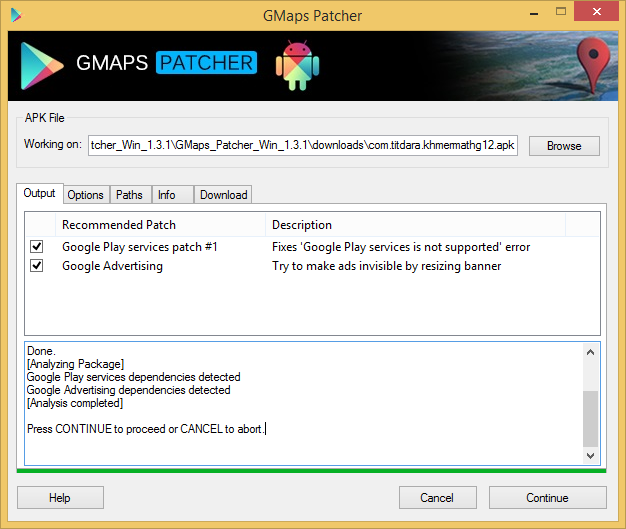Click 'Google Advertising dependencies detected' log line
The image size is (626, 529).
[129, 390]
